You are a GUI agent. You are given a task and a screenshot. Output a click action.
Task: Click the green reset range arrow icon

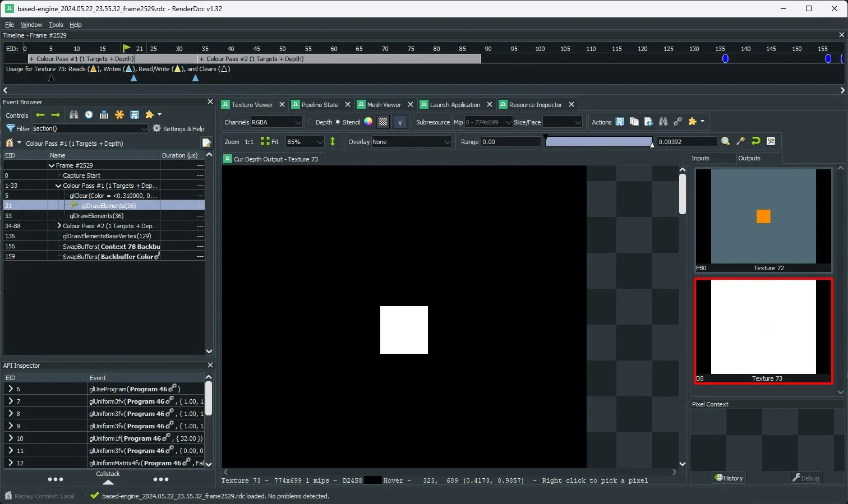point(755,141)
